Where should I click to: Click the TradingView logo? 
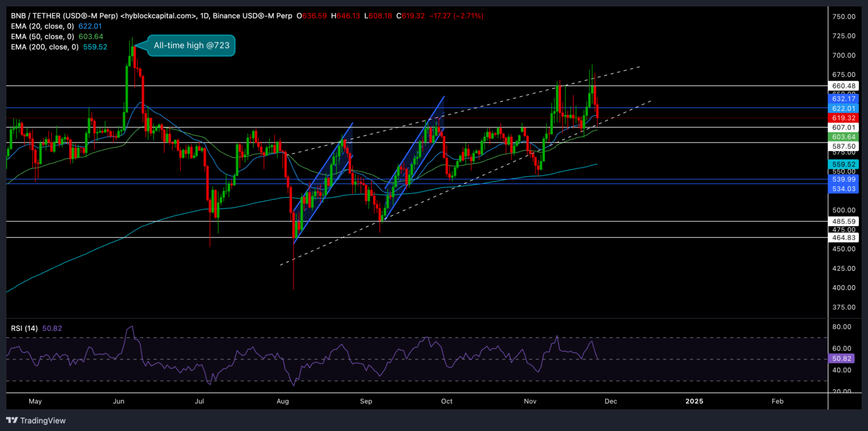click(x=36, y=420)
